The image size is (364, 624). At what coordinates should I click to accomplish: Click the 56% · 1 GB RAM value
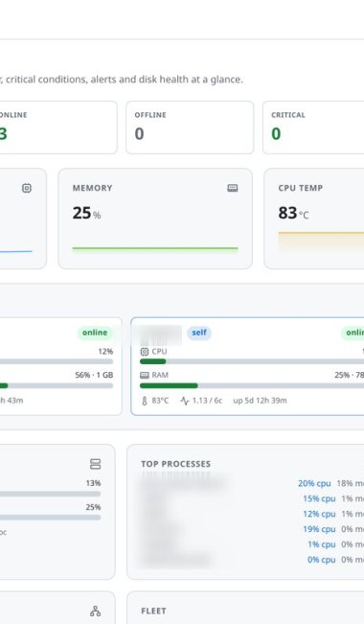[94, 375]
